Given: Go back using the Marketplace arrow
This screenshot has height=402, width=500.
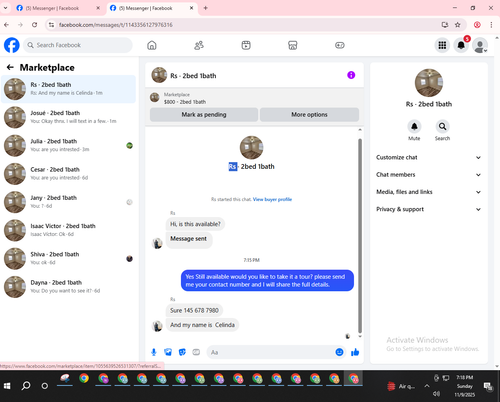Looking at the screenshot, I should click(10, 67).
